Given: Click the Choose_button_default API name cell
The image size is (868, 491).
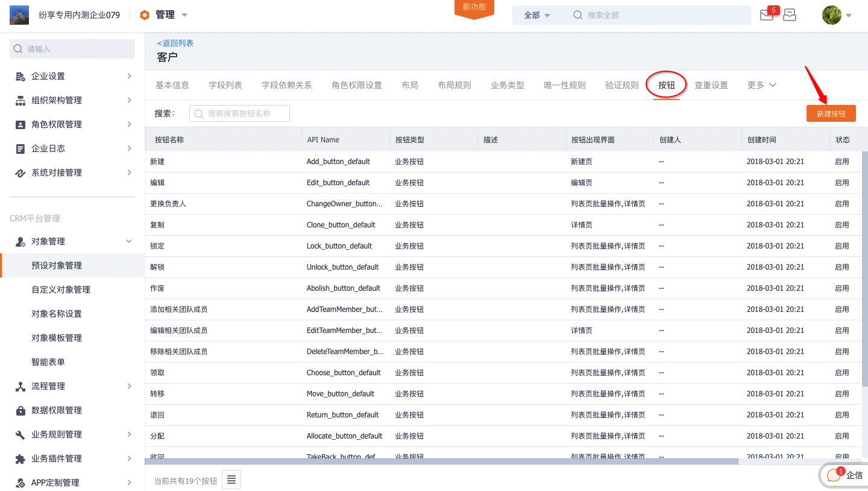Looking at the screenshot, I should tap(344, 373).
